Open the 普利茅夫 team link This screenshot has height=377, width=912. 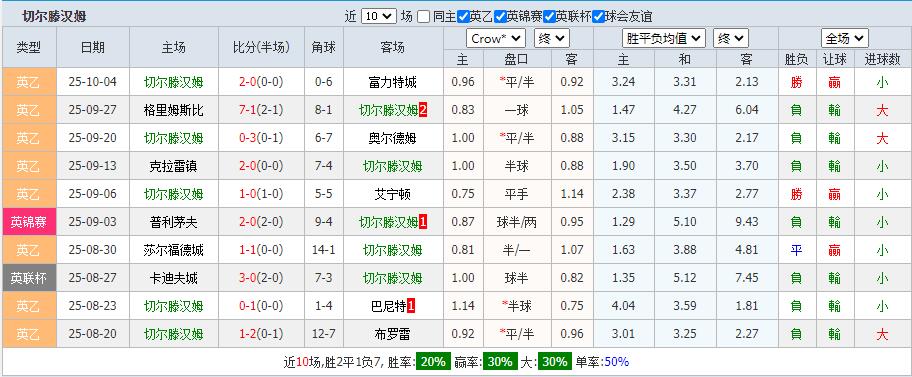coord(174,222)
